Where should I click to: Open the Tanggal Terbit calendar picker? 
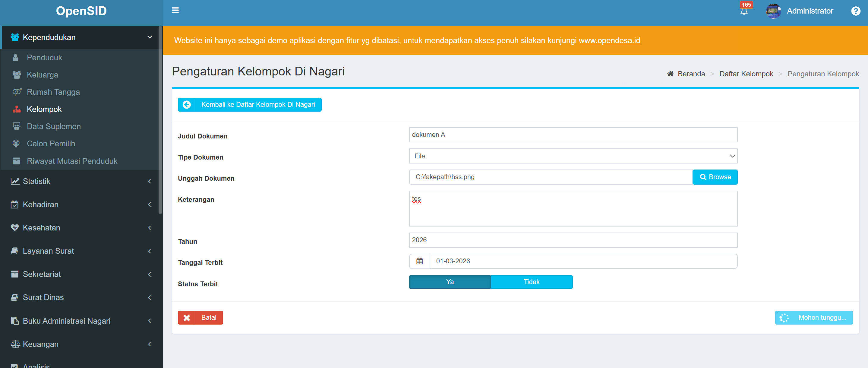(x=419, y=261)
